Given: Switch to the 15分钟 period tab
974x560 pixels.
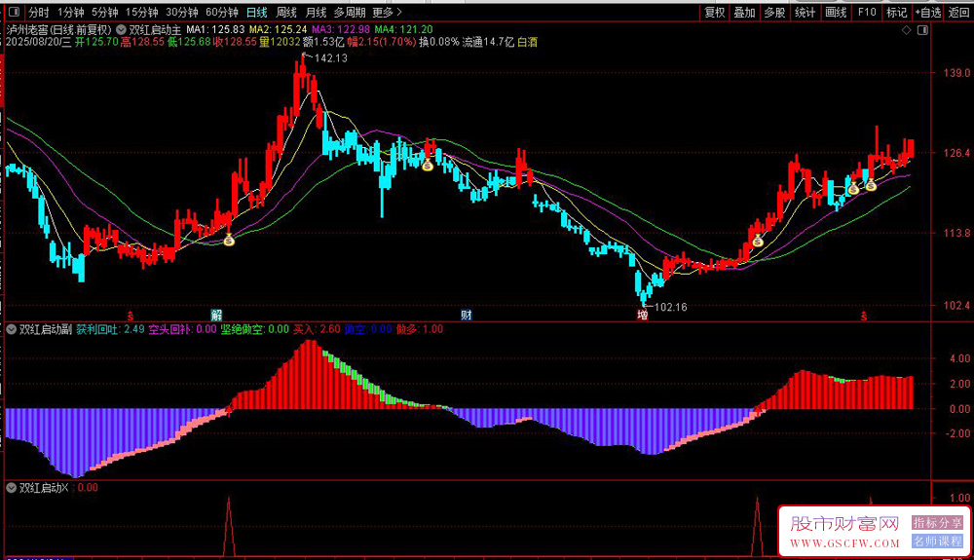Looking at the screenshot, I should (x=141, y=13).
